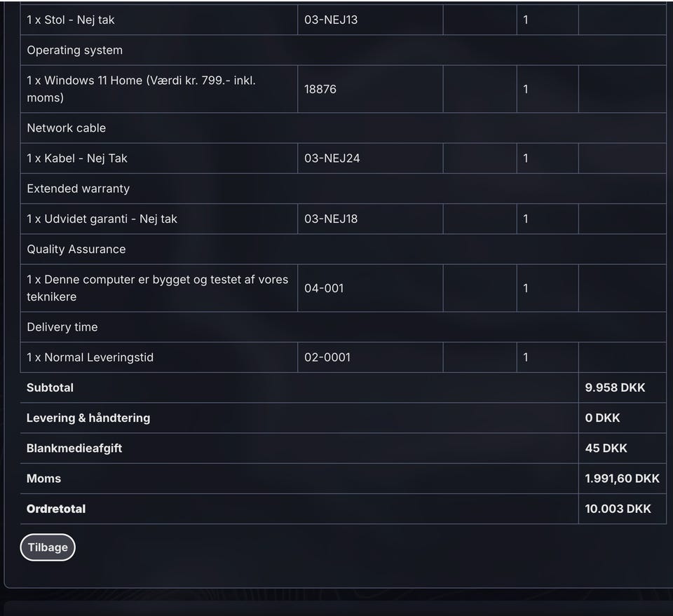This screenshot has height=616, width=673.
Task: Click the Blankmedieafgift amount 45 DKK
Action: point(606,448)
